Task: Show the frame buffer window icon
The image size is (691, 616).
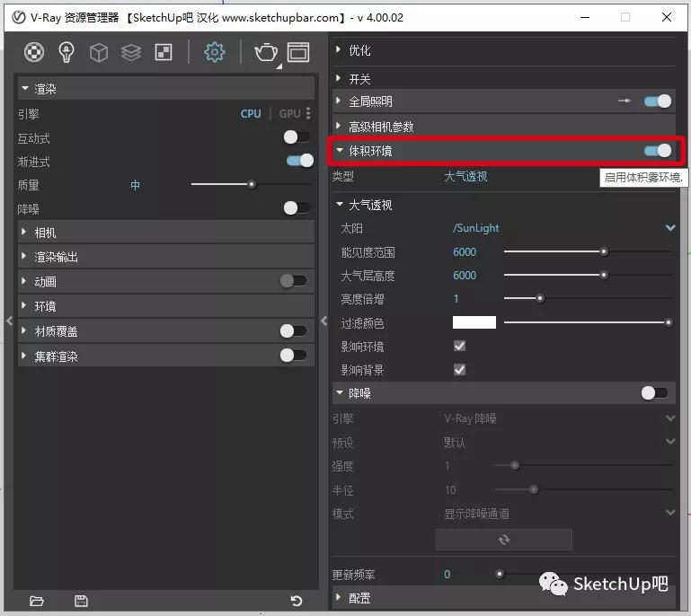Action: [x=298, y=52]
